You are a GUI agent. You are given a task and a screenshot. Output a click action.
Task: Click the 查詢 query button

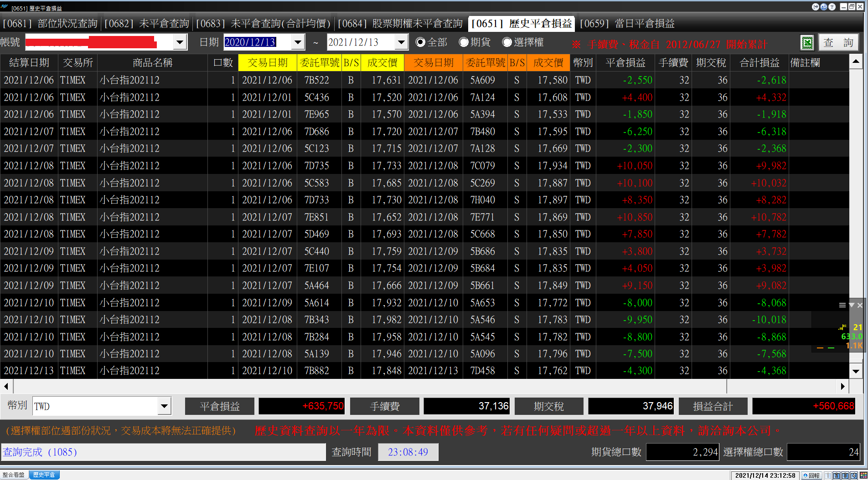[x=838, y=42]
